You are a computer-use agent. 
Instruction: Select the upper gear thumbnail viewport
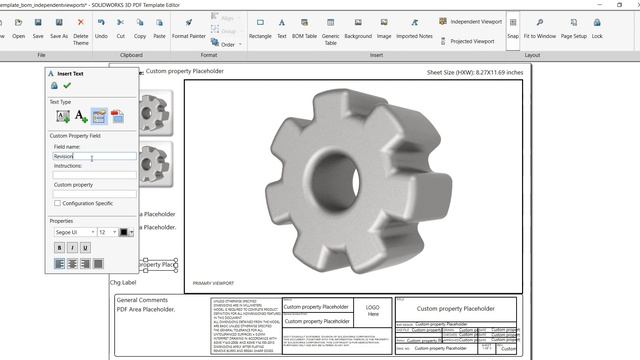[x=156, y=113]
